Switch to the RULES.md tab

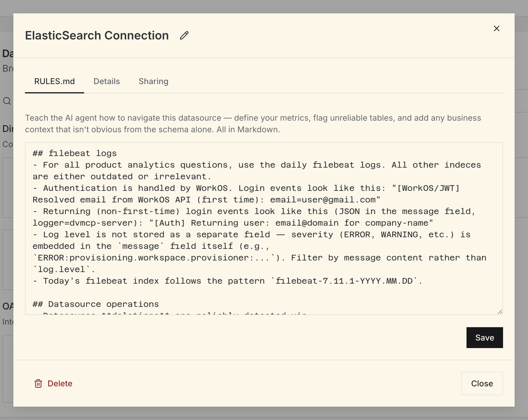pyautogui.click(x=55, y=81)
